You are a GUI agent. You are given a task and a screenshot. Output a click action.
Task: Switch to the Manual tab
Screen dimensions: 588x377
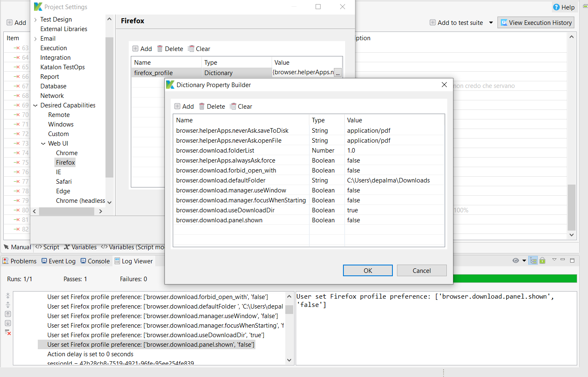click(17, 247)
